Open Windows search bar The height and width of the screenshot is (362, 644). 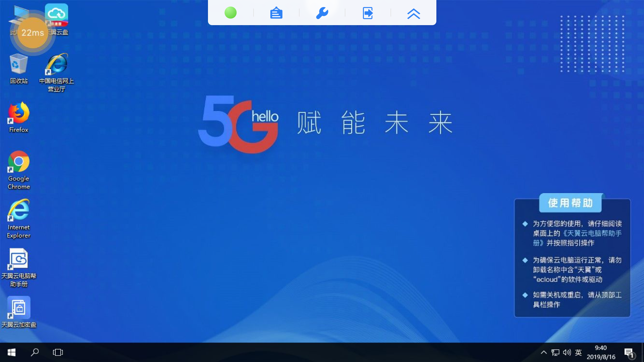coord(34,352)
